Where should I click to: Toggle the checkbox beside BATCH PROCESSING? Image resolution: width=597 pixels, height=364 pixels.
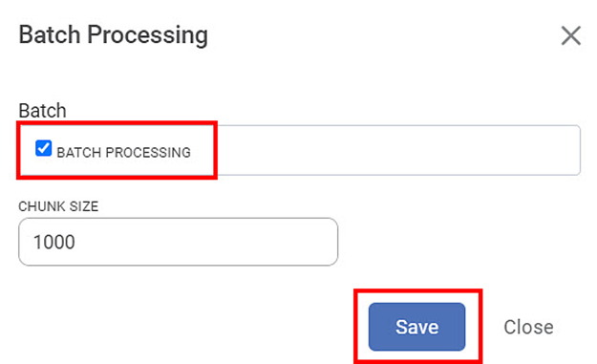(x=43, y=148)
